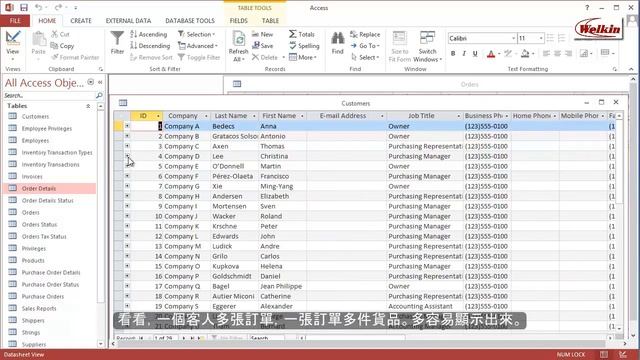Change the background fill color
Screen dimensions: 640x360
click(x=525, y=53)
